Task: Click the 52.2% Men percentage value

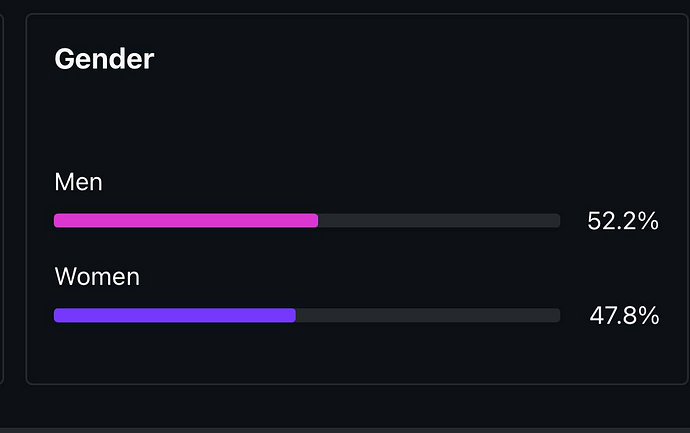Action: [622, 222]
